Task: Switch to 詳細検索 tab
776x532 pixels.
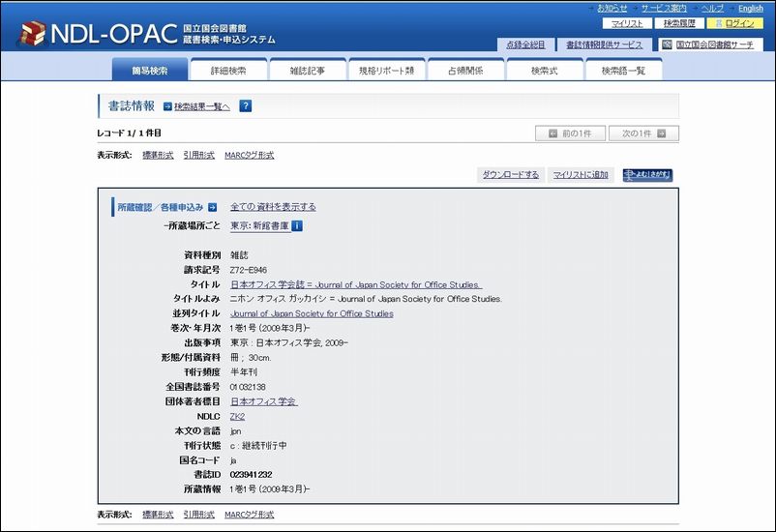Action: pyautogui.click(x=228, y=71)
